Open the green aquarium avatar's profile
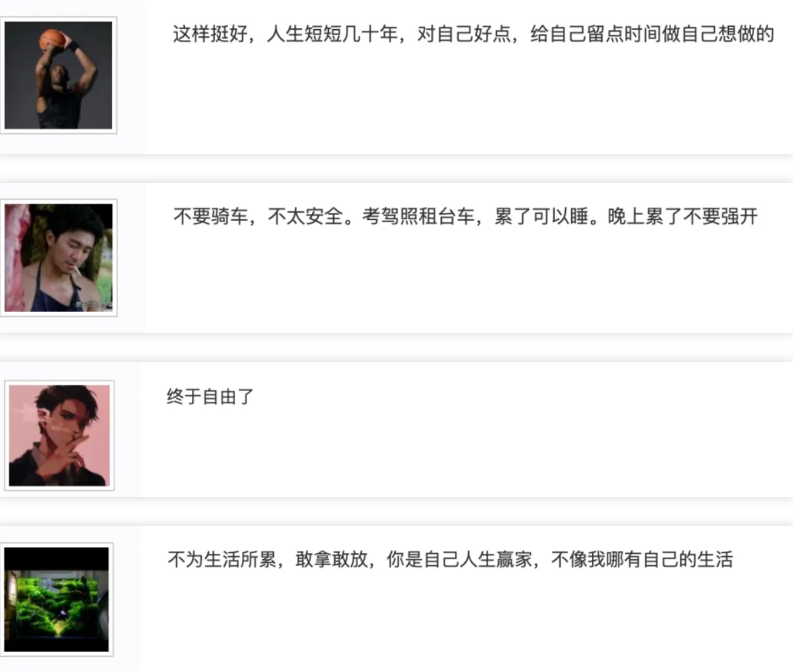Screen dimensions: 793x672 [56, 599]
